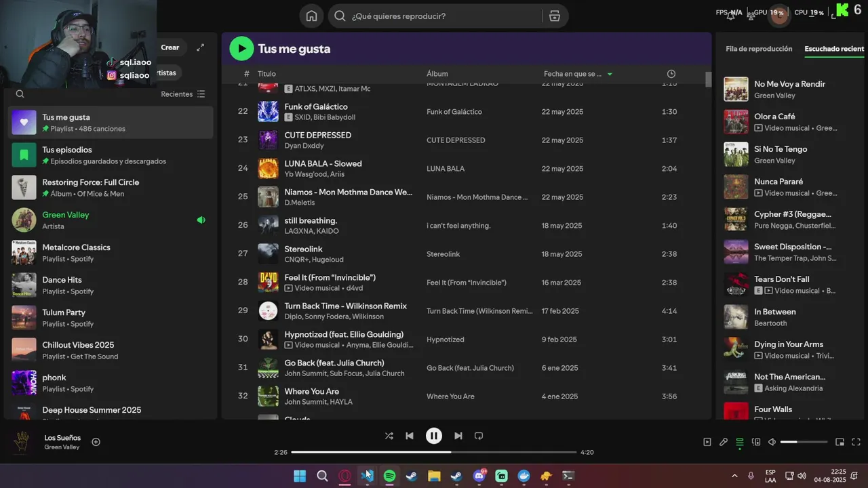Open the Tulum Party playlist
Image resolution: width=868 pixels, height=488 pixels.
pyautogui.click(x=111, y=318)
